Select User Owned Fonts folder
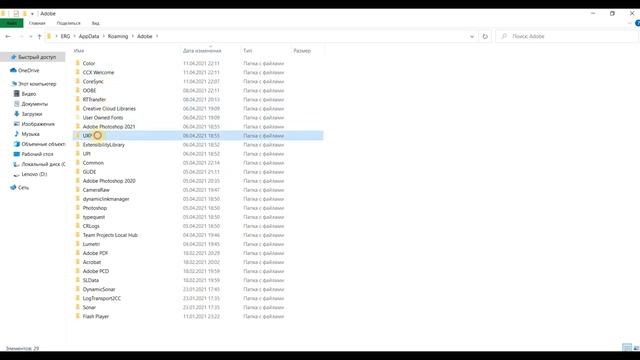This screenshot has height=360, width=640. pyautogui.click(x=103, y=118)
